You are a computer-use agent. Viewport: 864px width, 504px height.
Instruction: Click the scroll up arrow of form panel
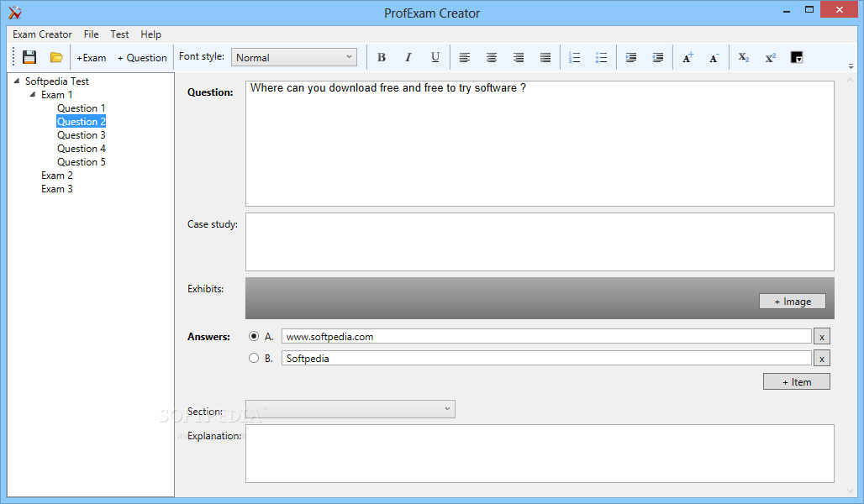pos(850,81)
